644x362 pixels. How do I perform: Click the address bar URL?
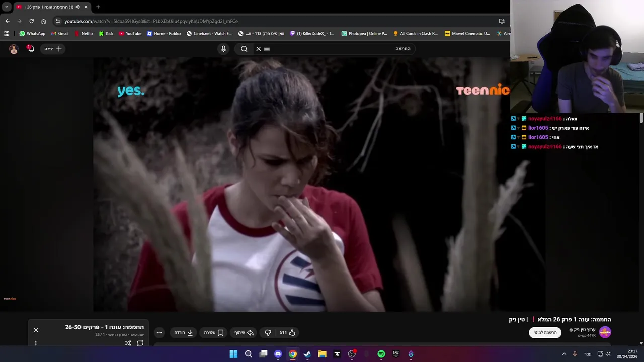click(151, 21)
